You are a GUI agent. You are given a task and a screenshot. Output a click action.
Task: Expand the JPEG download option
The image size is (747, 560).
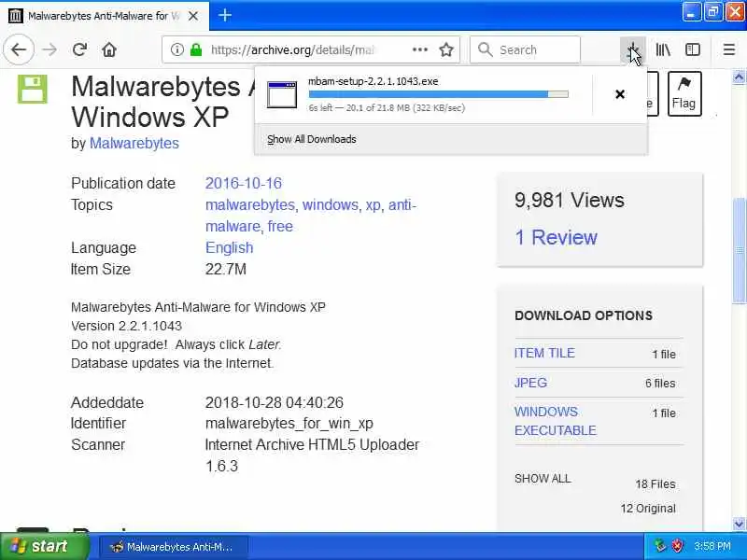pyautogui.click(x=530, y=383)
